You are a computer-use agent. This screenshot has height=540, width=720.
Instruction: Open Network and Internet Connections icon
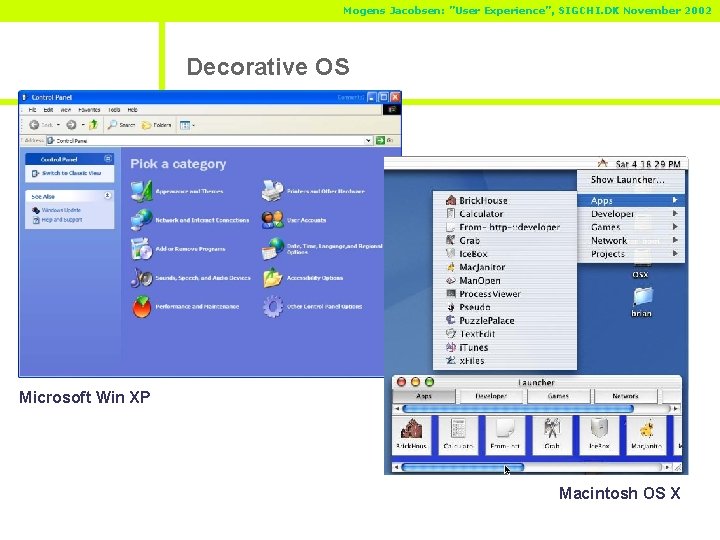[x=141, y=219]
